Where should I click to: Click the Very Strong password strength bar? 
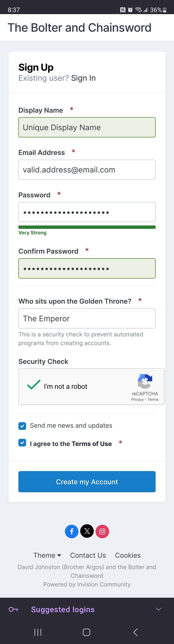(87, 227)
